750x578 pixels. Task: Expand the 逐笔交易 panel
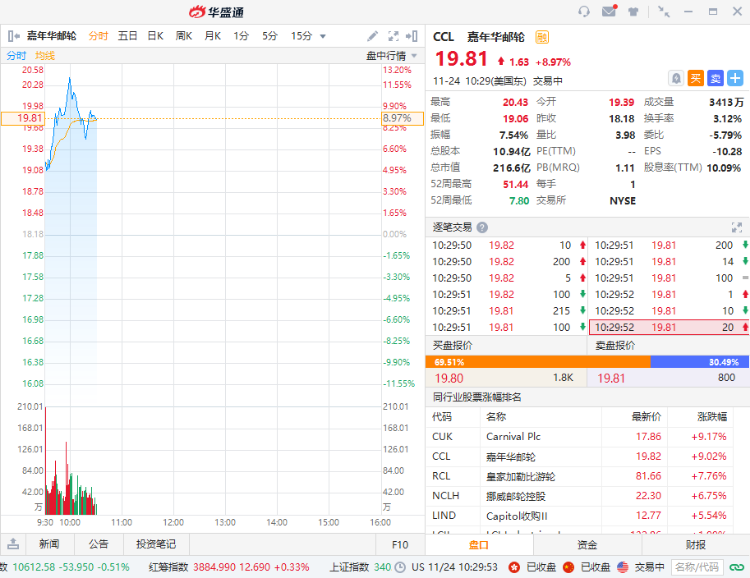pyautogui.click(x=736, y=227)
